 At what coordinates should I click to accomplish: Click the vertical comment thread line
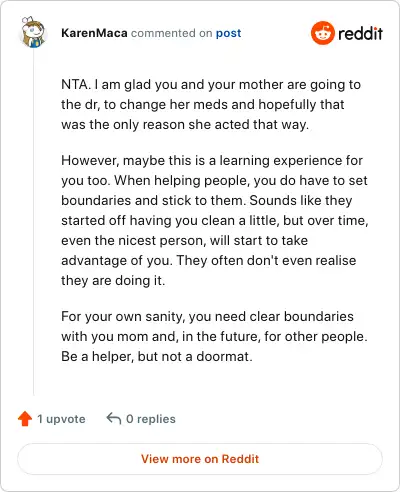pyautogui.click(x=33, y=222)
